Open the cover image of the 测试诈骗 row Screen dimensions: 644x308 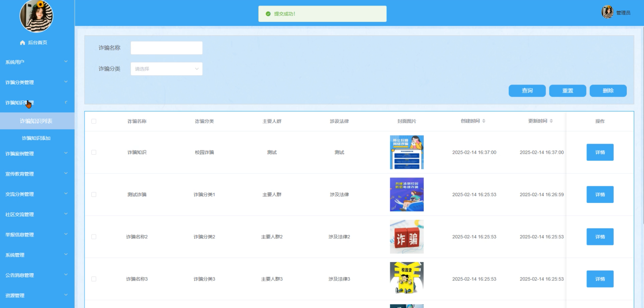[407, 195]
